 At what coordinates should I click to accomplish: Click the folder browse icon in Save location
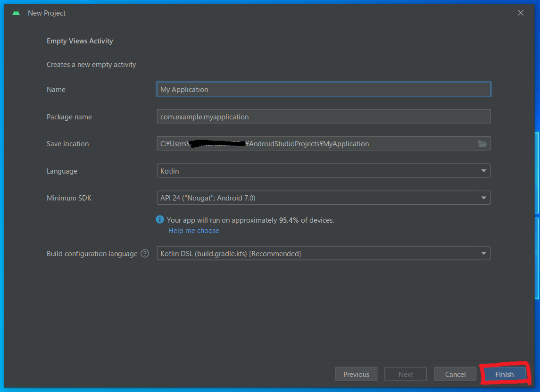point(482,144)
